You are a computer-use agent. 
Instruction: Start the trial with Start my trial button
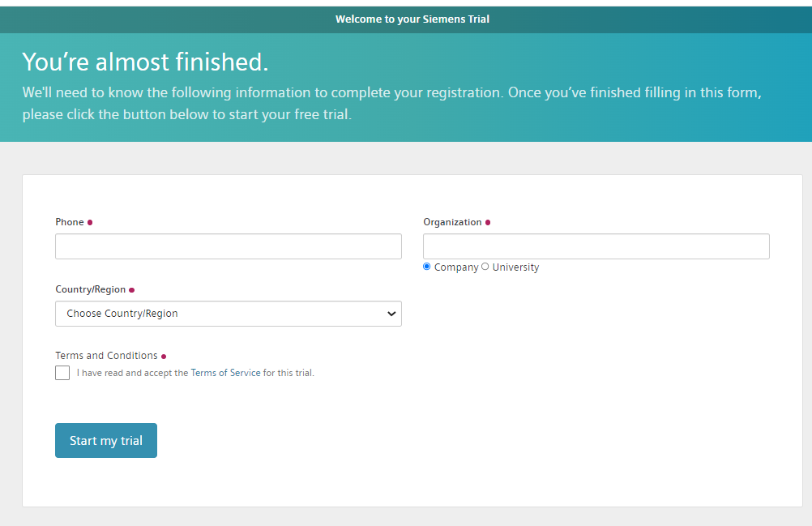tap(106, 441)
